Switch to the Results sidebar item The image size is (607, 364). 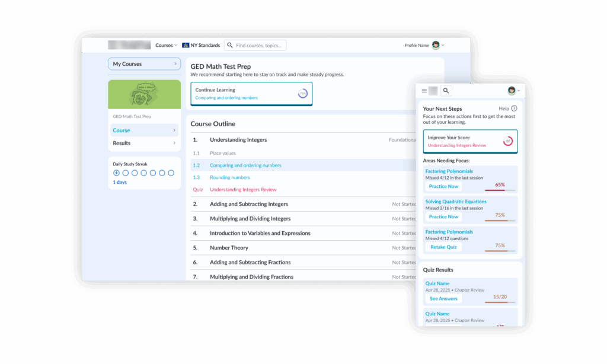(x=144, y=143)
